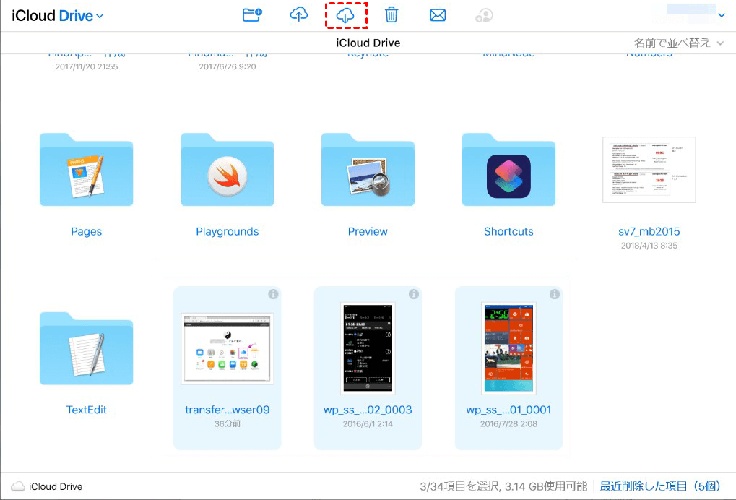Click the Pages folder name label
This screenshot has width=736, height=500.
[x=86, y=231]
